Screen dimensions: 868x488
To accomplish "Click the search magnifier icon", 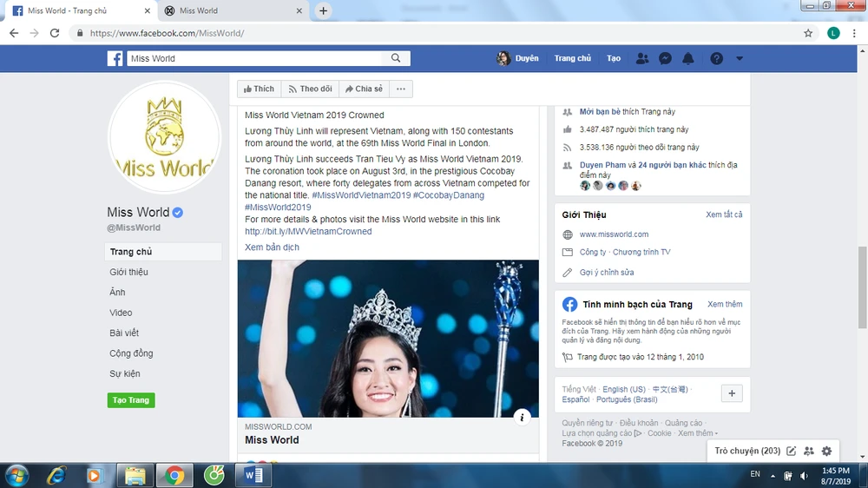I will (x=396, y=58).
